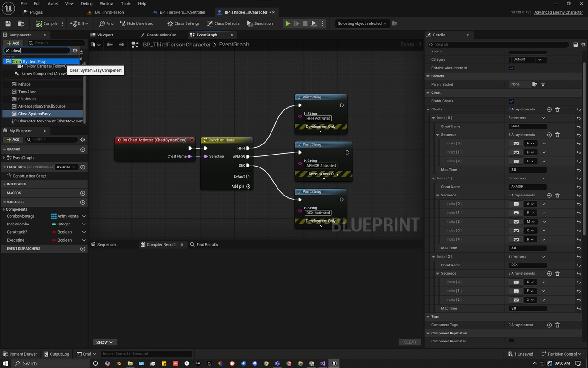Image resolution: width=588 pixels, height=368 pixels.
Task: Click the Compile button
Action: (47, 23)
